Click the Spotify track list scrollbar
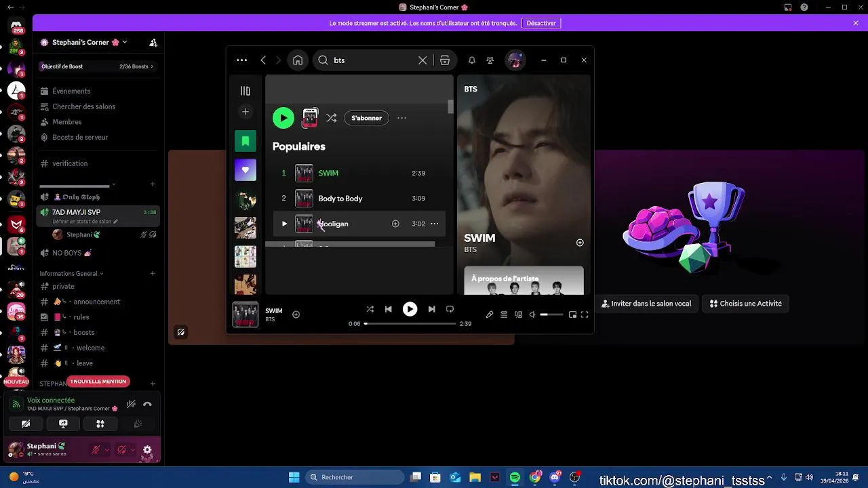This screenshot has width=868, height=488. (450, 106)
